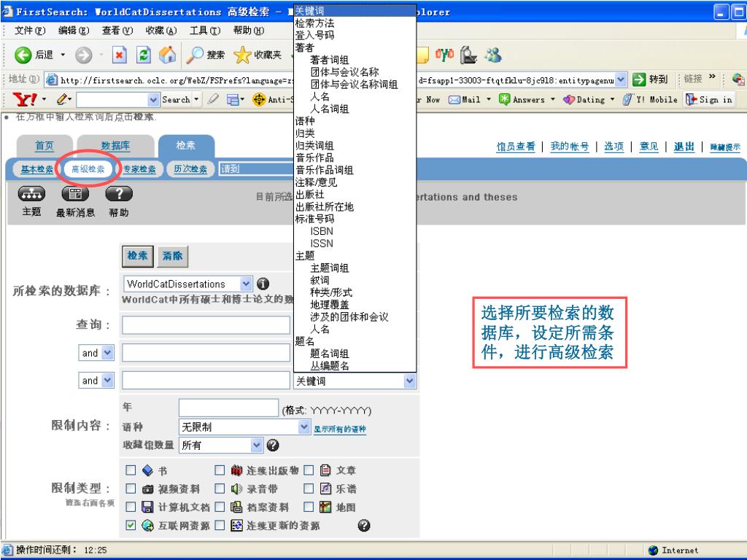Click the Messenger people icon in toolbar
The width and height of the screenshot is (747, 560).
pyautogui.click(x=494, y=55)
